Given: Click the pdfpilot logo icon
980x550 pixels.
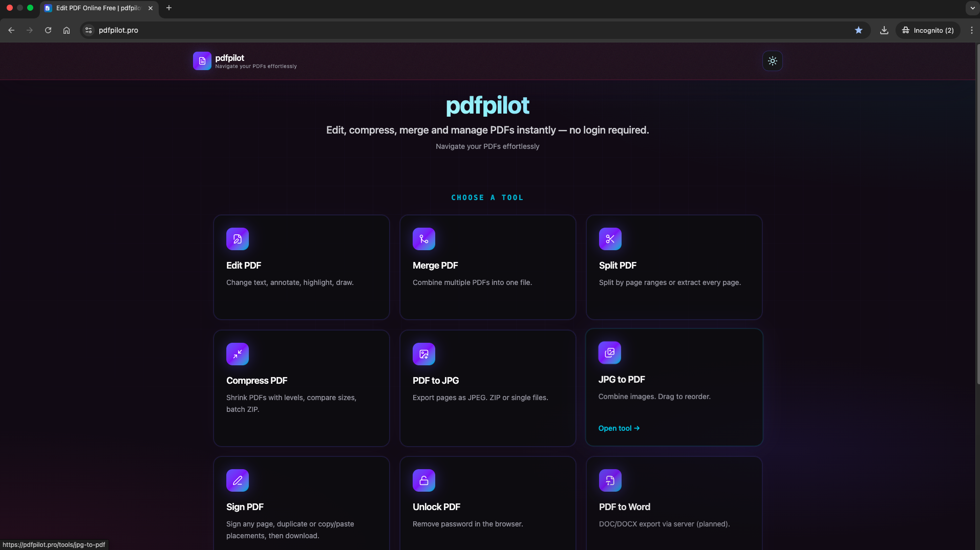Looking at the screenshot, I should click(202, 61).
